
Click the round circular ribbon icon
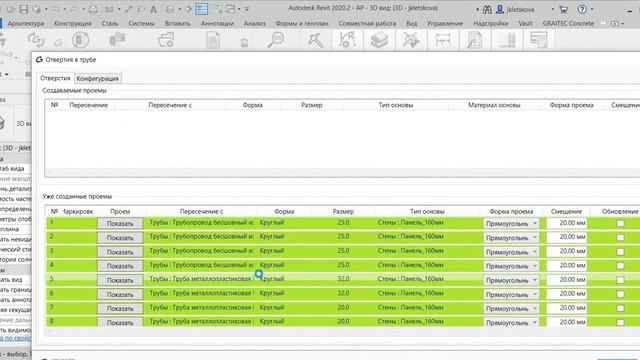click(x=81, y=40)
